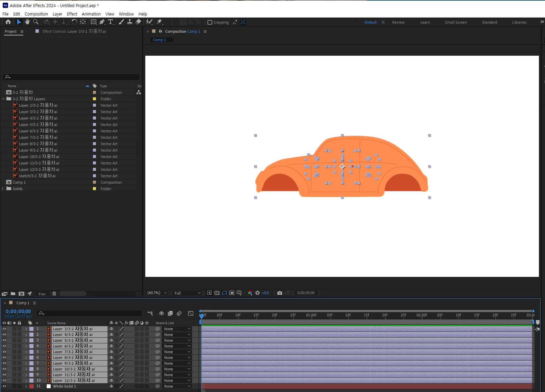Open the Animation menu
Screen dimensions: 545x392
[x=91, y=14]
